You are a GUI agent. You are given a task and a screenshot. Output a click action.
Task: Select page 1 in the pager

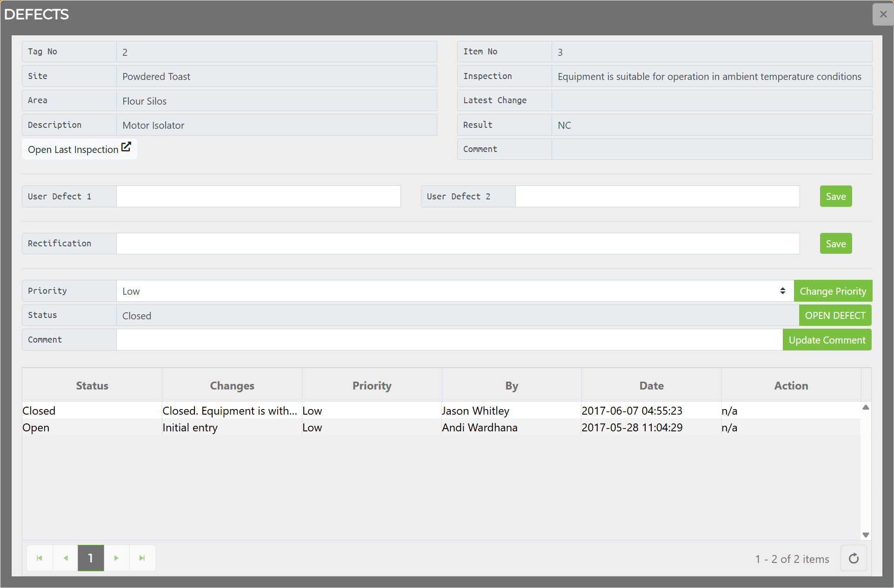91,558
